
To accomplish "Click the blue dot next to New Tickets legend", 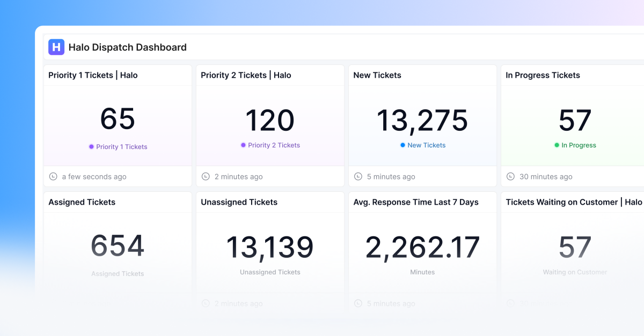I will tap(402, 145).
